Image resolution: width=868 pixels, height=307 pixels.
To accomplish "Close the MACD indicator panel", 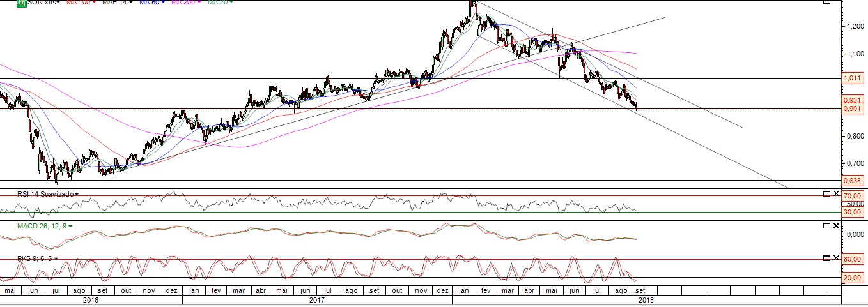I will tap(836, 226).
